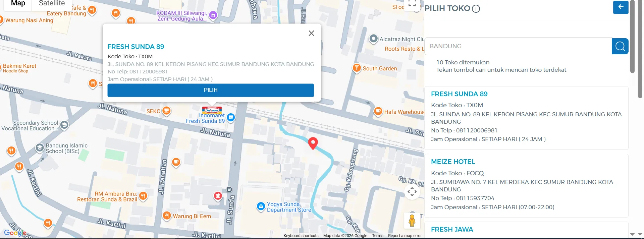Select the South Garden restaurant marker
This screenshot has height=239, width=644.
pos(357,68)
